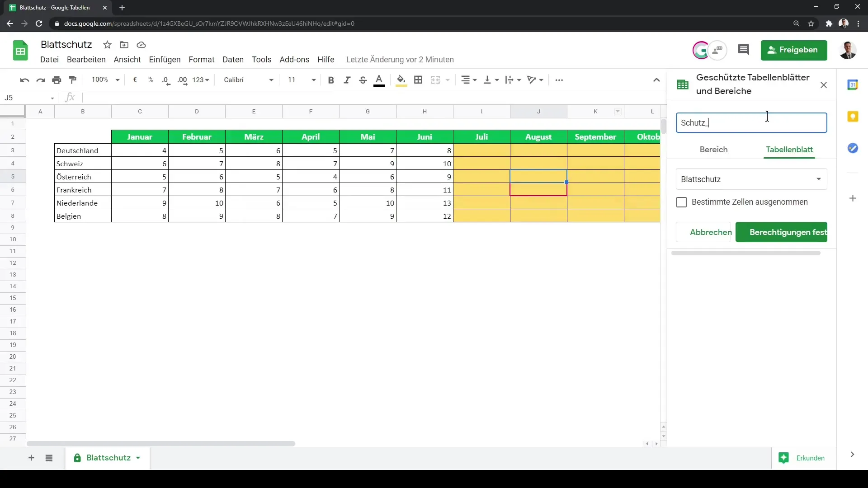Click the description field containing Schutz_

coord(751,122)
